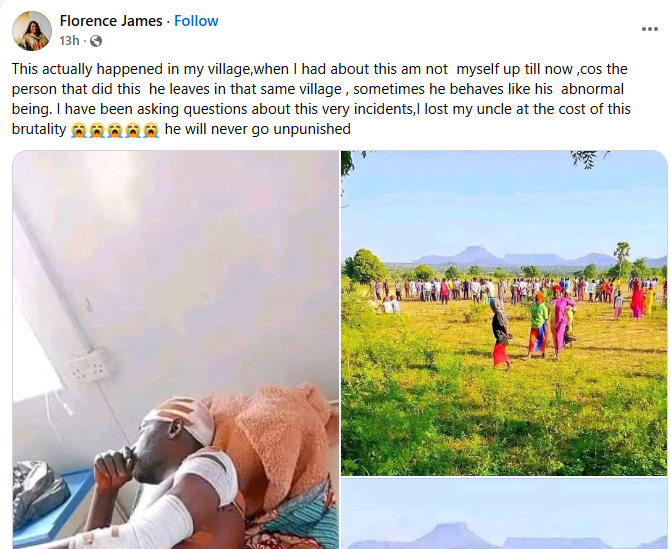The width and height of the screenshot is (671, 549).
Task: Click the woman in red skirt in photo
Action: click(x=500, y=336)
